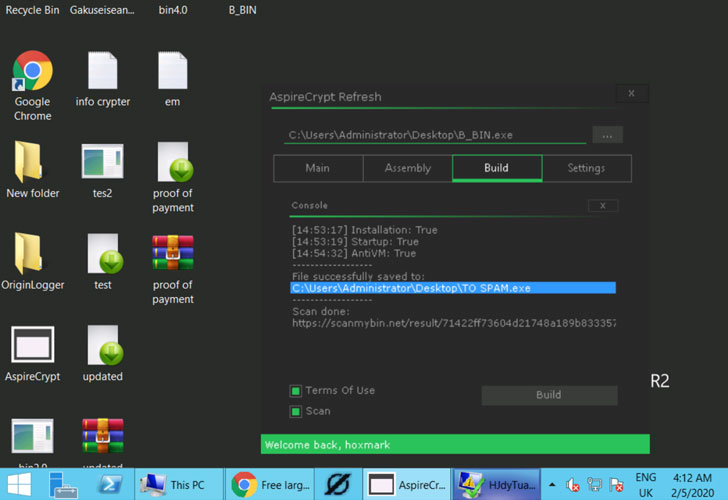Click the muted volume tray icon
The width and height of the screenshot is (728, 500).
point(572,485)
